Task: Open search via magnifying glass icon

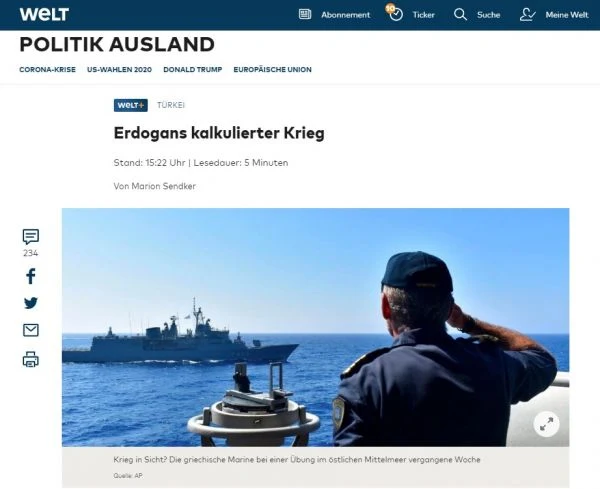Action: [x=460, y=15]
